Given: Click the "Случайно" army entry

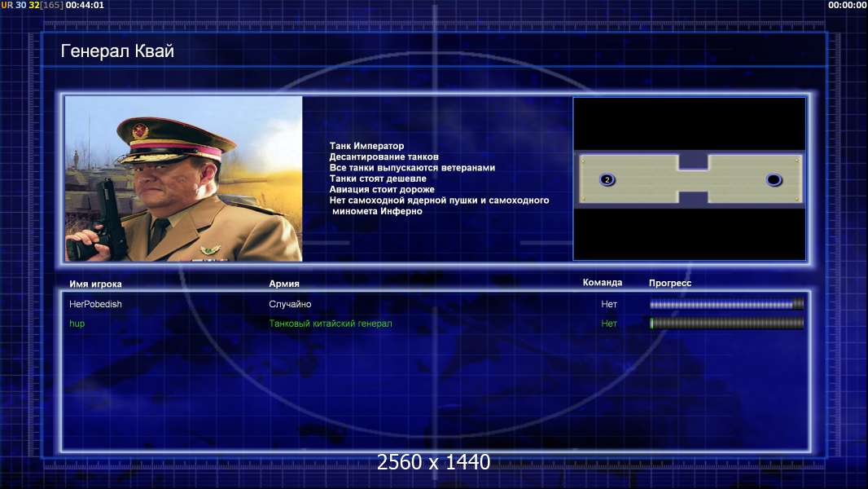Looking at the screenshot, I should tap(290, 304).
